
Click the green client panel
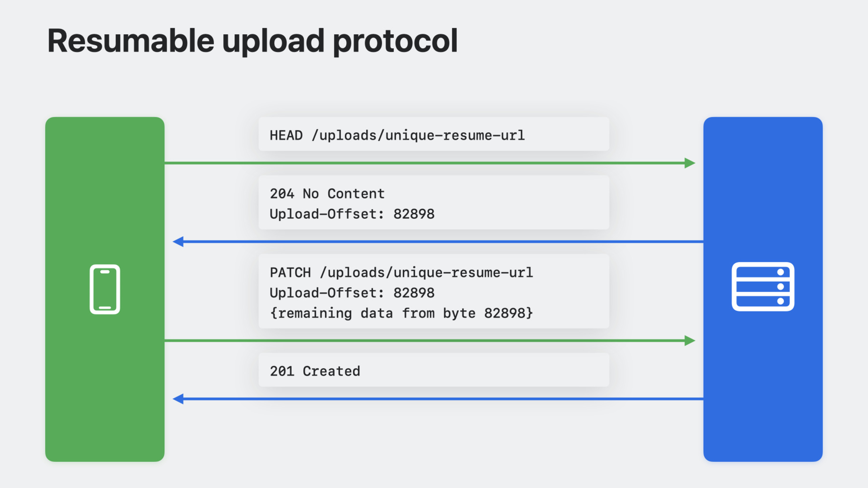point(105,289)
